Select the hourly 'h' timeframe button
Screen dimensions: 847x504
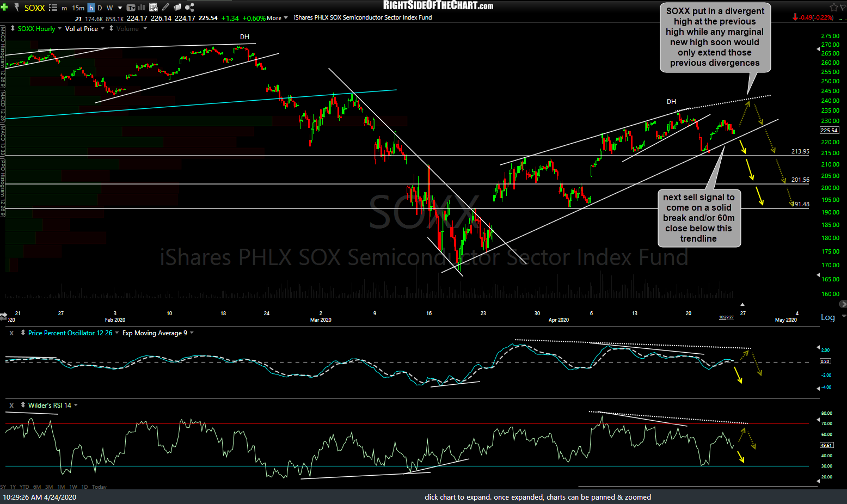91,8
